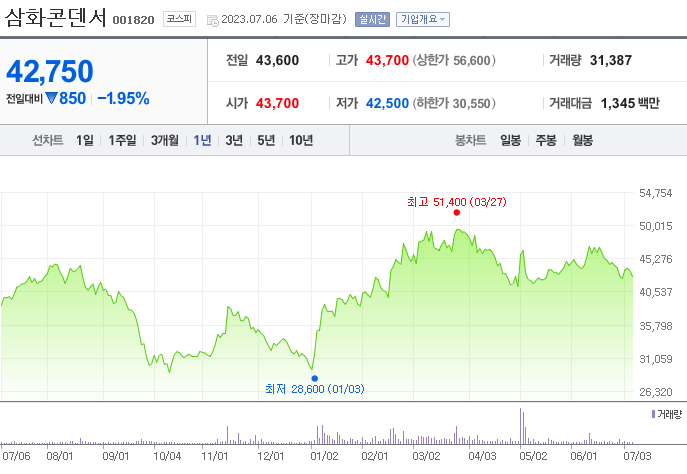The image size is (687, 474).
Task: Select the 1일 line chart tab
Action: (85, 140)
